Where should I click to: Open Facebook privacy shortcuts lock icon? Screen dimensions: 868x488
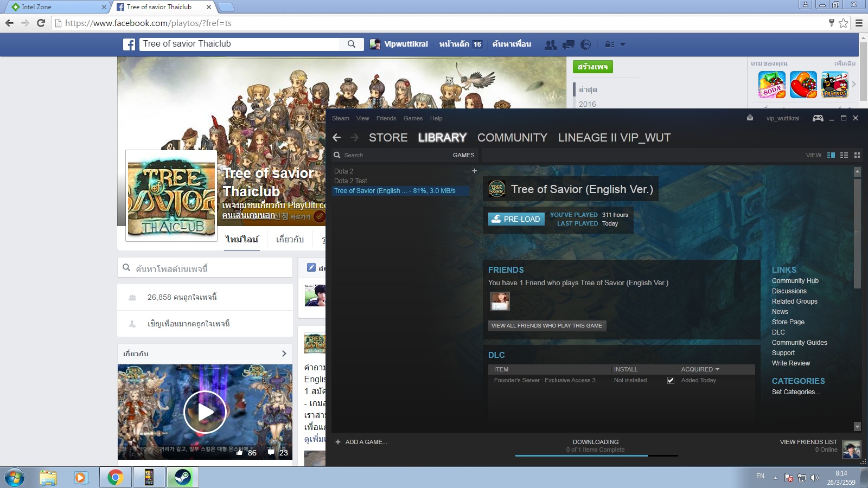point(610,44)
